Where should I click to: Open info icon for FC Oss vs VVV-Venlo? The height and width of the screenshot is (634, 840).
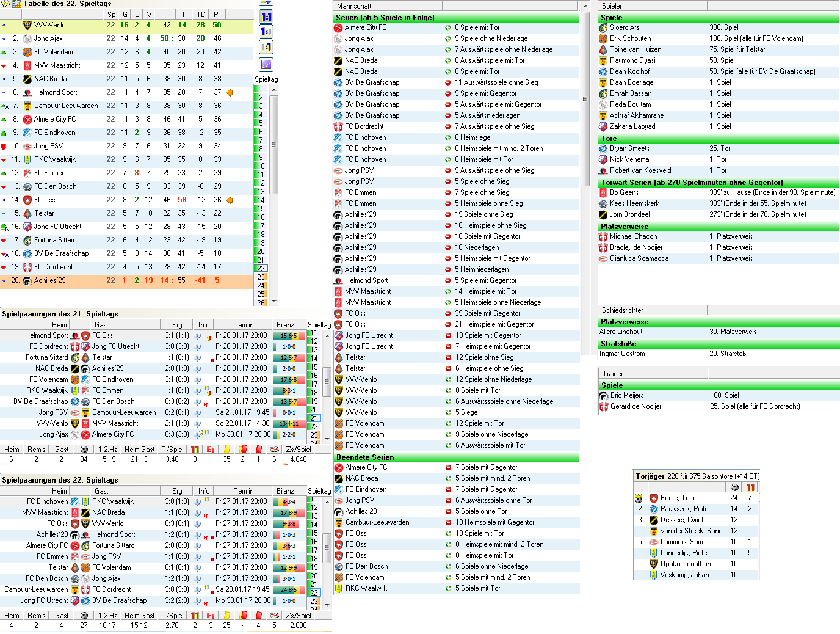(x=198, y=523)
